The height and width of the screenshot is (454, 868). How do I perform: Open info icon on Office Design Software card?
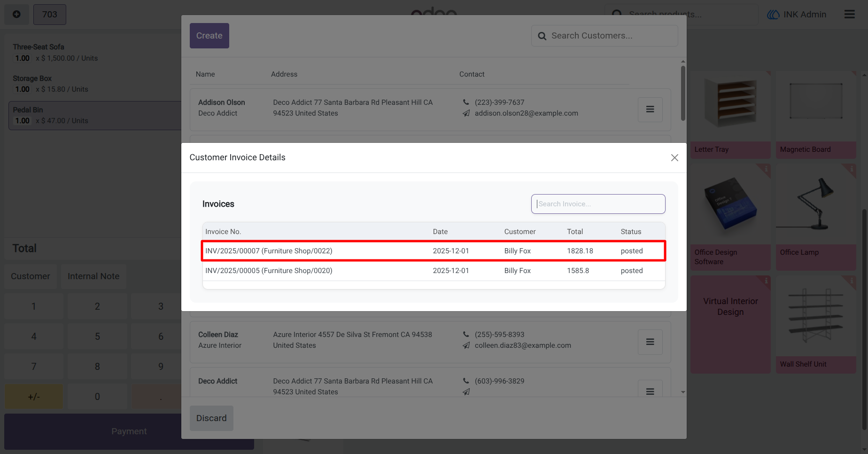point(766,168)
